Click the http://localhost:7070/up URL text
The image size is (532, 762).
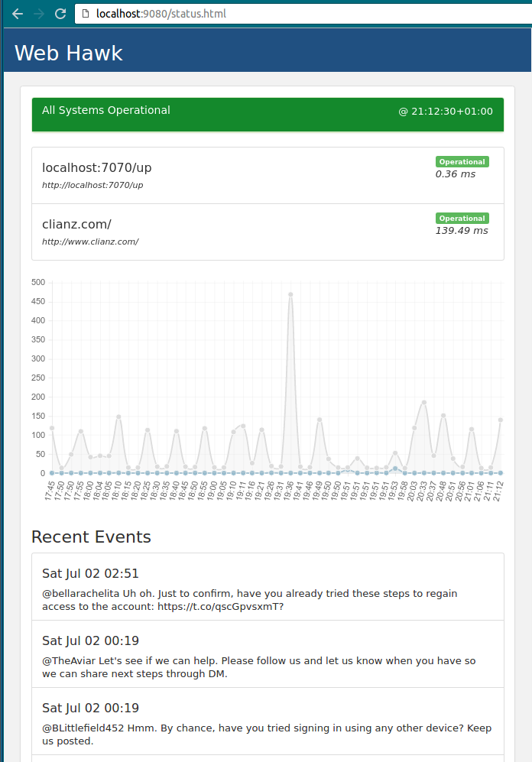[92, 185]
